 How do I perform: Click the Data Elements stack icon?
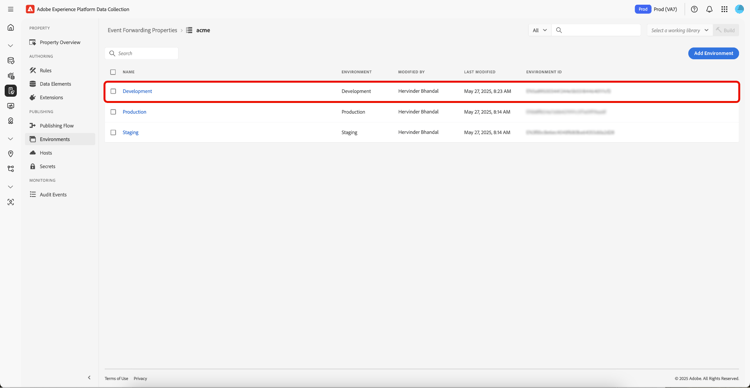33,84
